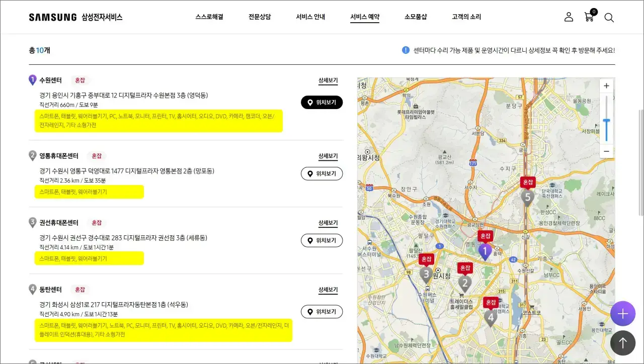644x364 pixels.
Task: Click list pin icon number 1 for 수원센터
Action: pyautogui.click(x=33, y=80)
